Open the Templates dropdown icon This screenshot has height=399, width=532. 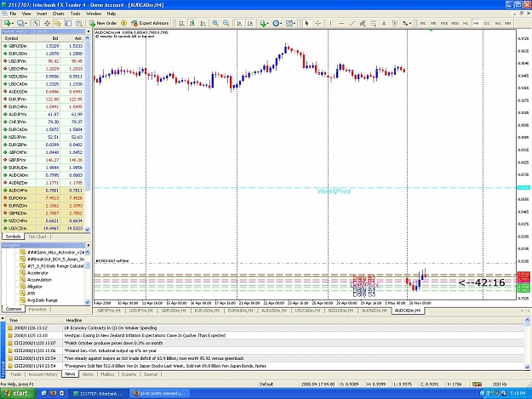290,23
